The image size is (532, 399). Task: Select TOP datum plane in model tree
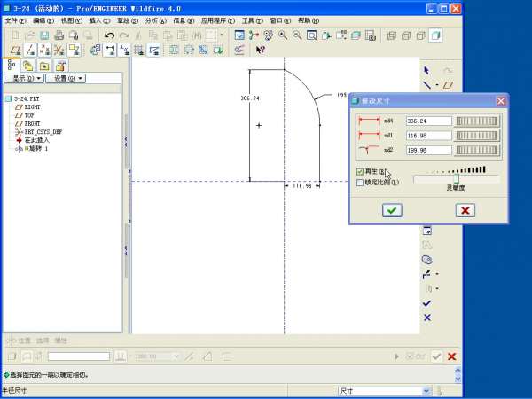click(x=29, y=115)
